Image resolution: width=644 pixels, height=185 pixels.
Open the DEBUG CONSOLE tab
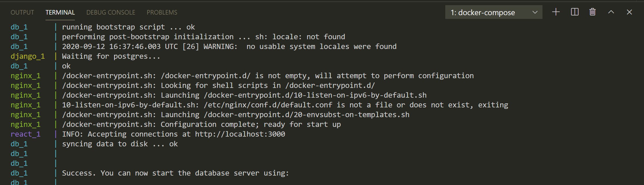point(111,13)
